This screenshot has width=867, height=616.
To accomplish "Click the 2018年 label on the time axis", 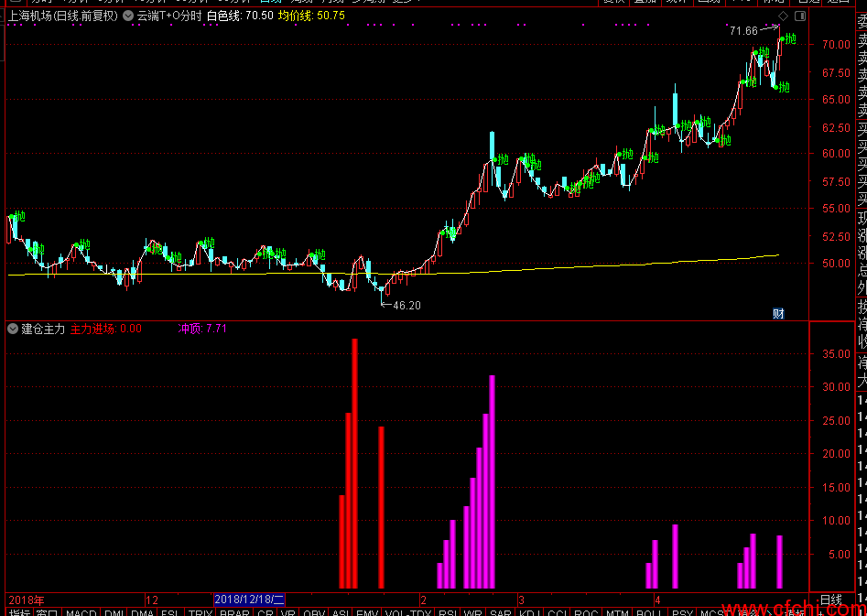I will click(x=27, y=600).
